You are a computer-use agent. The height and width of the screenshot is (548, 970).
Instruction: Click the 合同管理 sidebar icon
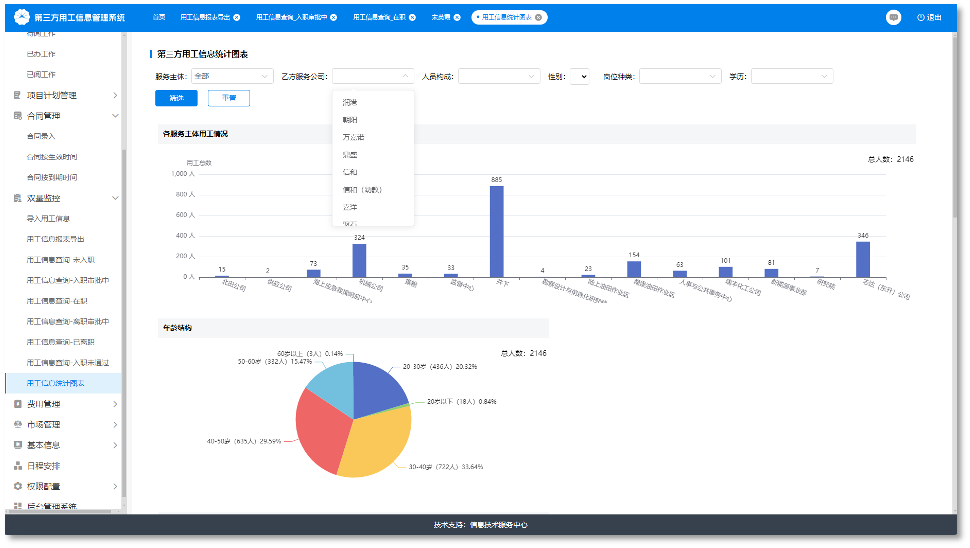tap(17, 116)
